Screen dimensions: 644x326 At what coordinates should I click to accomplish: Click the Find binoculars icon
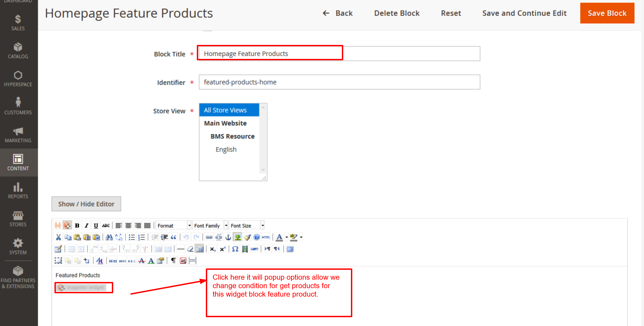click(x=109, y=237)
